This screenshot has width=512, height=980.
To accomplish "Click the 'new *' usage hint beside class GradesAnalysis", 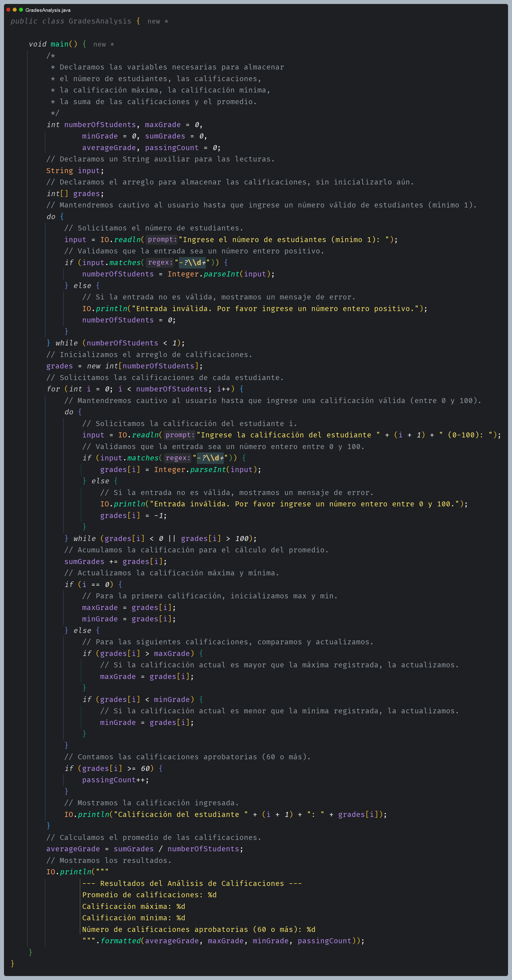I will coord(157,21).
